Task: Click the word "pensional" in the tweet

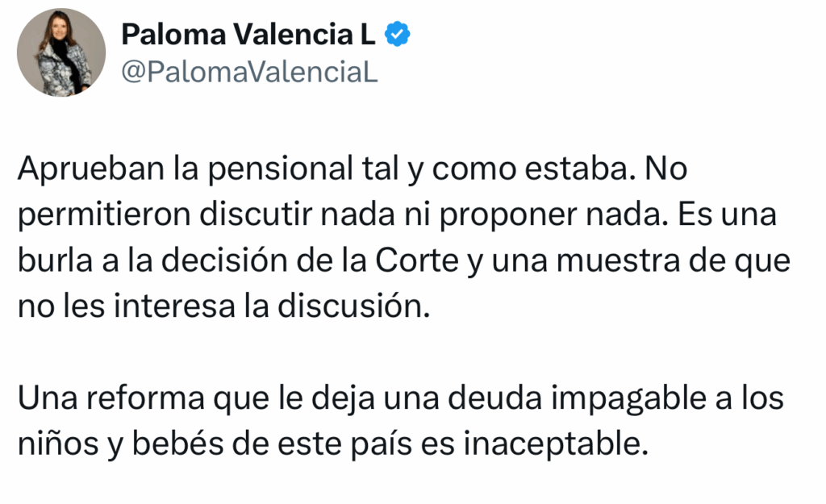Action: point(280,169)
